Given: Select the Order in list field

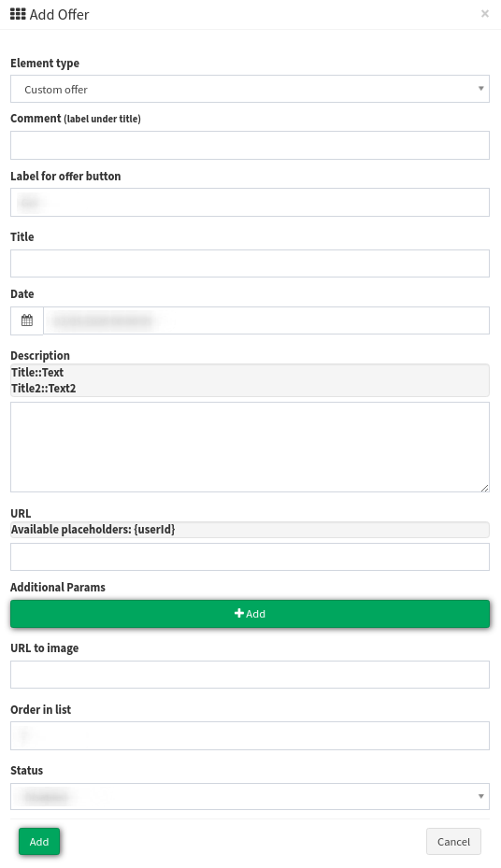Looking at the screenshot, I should coord(250,735).
